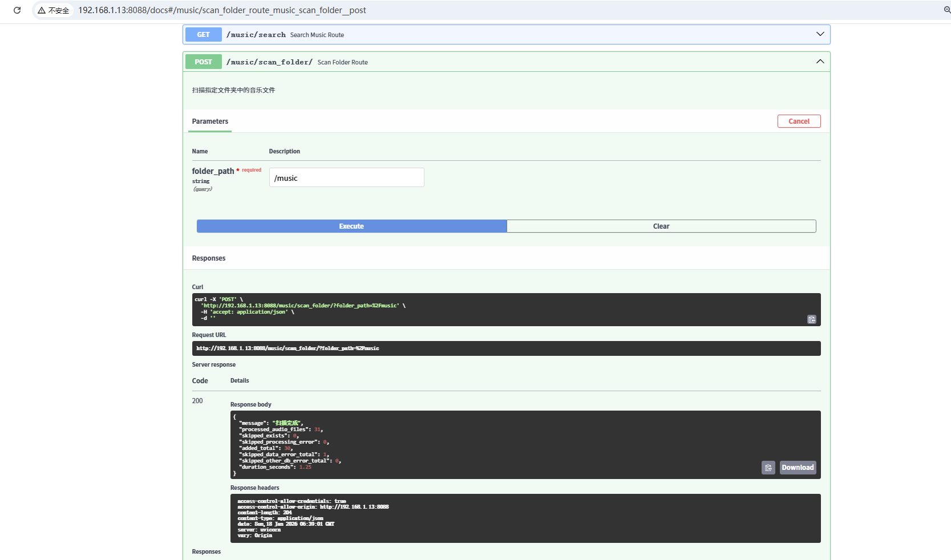Run the request with Execute button
951x560 pixels.
(x=351, y=226)
